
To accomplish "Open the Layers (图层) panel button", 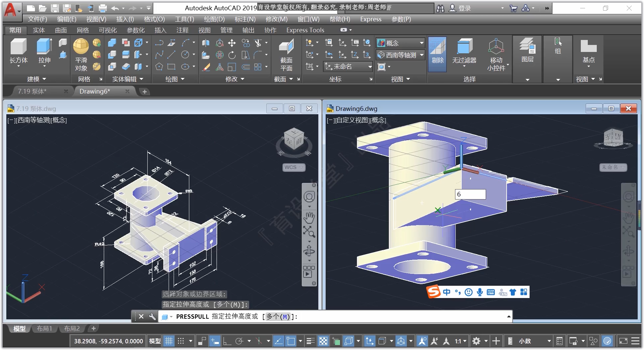I will click(527, 50).
